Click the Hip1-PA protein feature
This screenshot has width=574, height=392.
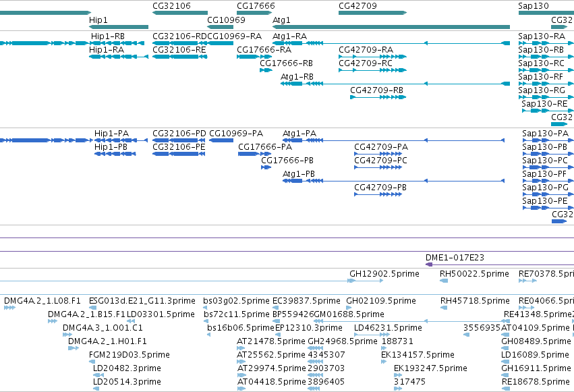pyautogui.click(x=121, y=140)
